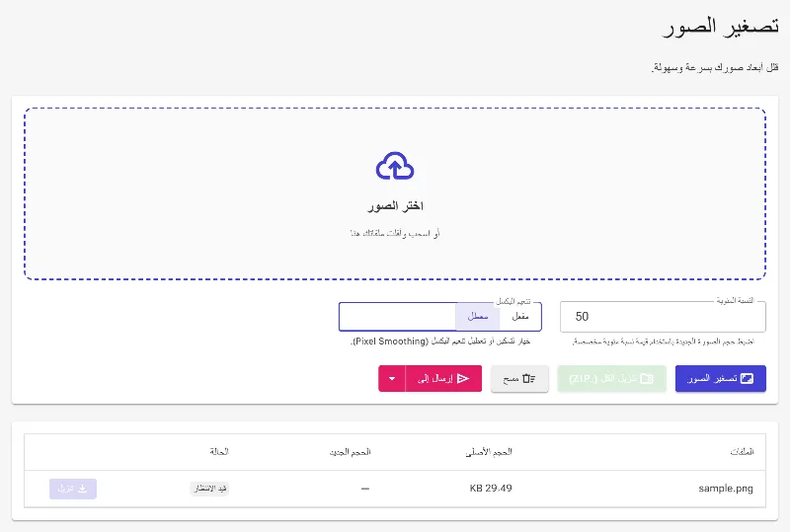Image resolution: width=790 pixels, height=532 pixels.
Task: Click the اختر الصور upload heading
Action: (x=396, y=206)
